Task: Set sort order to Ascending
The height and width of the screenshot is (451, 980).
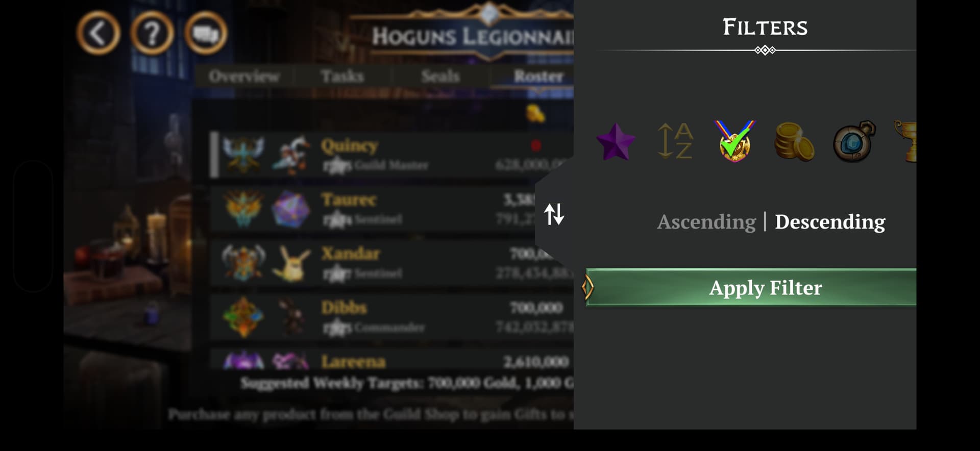Action: click(x=706, y=222)
